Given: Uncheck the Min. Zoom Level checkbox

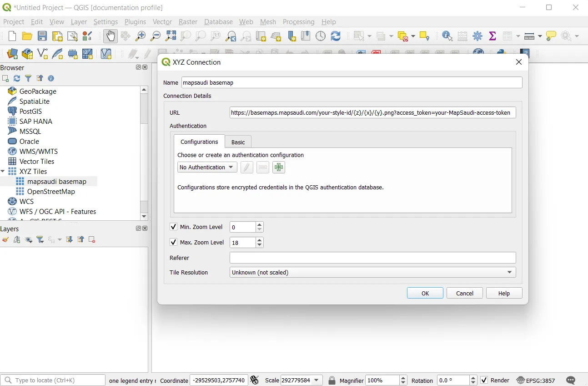Looking at the screenshot, I should point(173,227).
